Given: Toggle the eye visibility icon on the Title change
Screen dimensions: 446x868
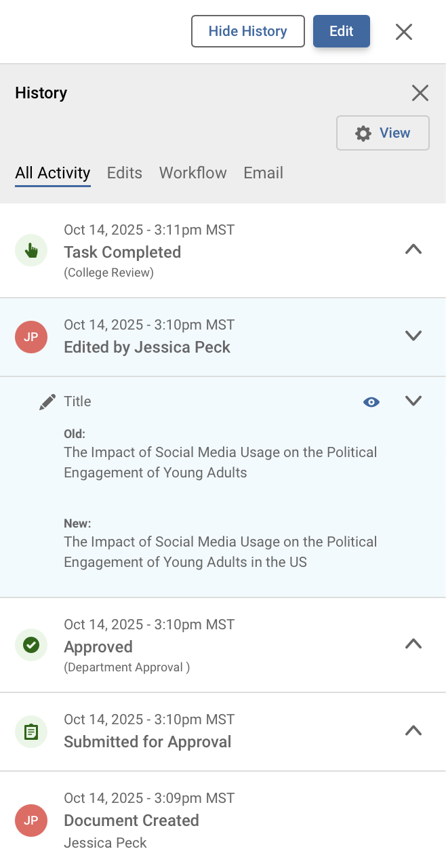Looking at the screenshot, I should [371, 401].
